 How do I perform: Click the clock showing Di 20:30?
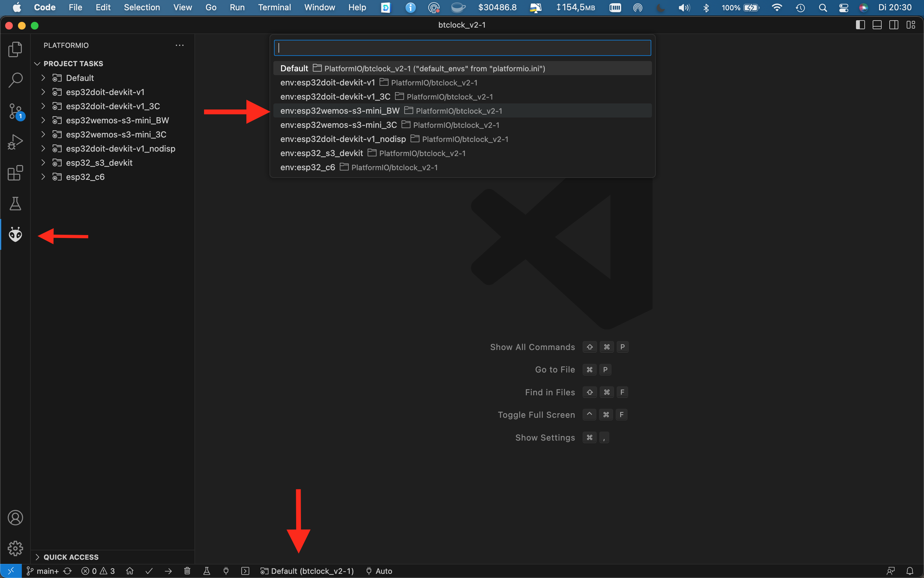pos(894,8)
